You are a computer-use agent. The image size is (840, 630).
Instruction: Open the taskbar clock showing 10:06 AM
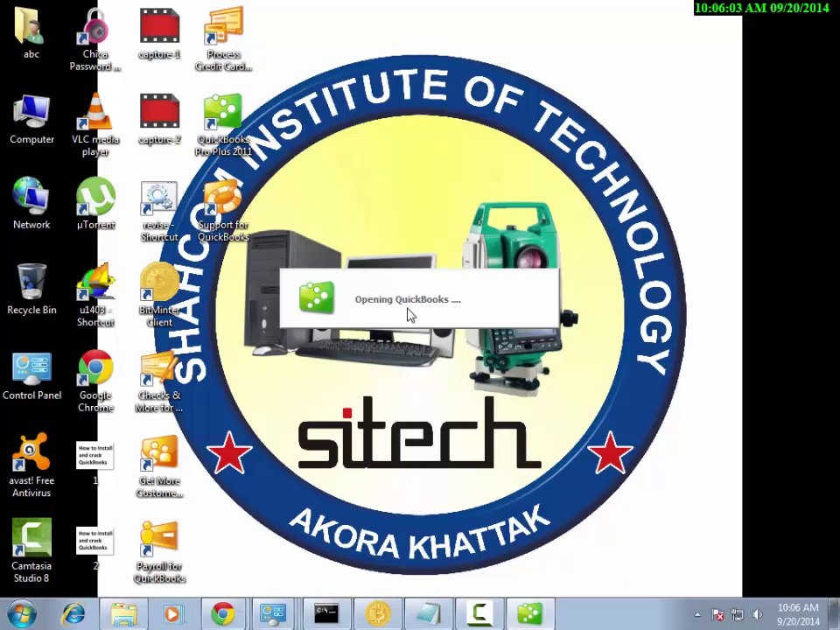tap(798, 614)
